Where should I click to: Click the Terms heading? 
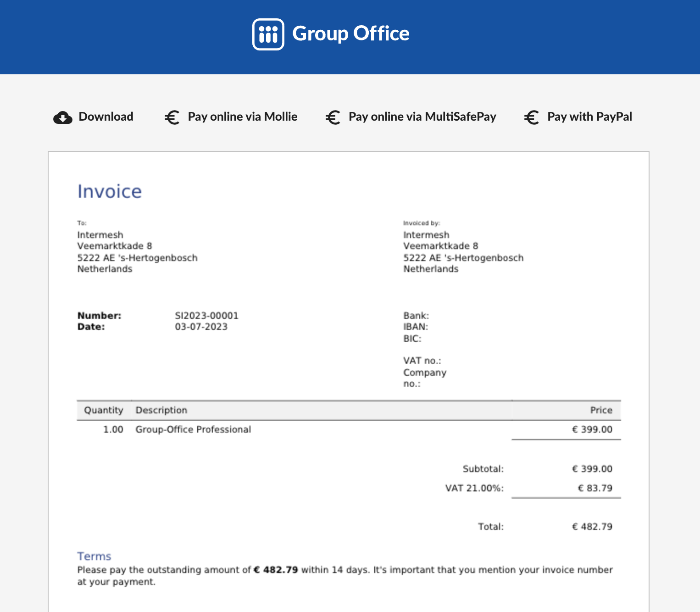[x=94, y=556]
